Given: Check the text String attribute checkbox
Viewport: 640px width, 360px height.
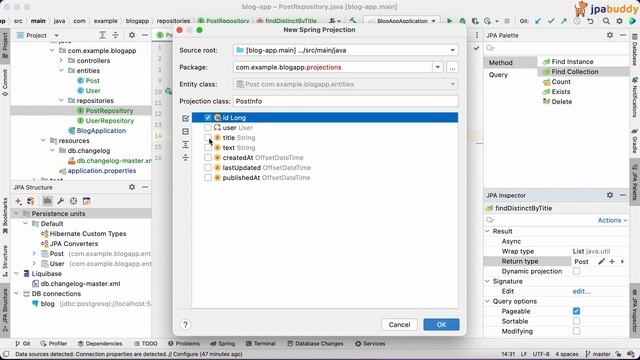Looking at the screenshot, I should 208,148.
